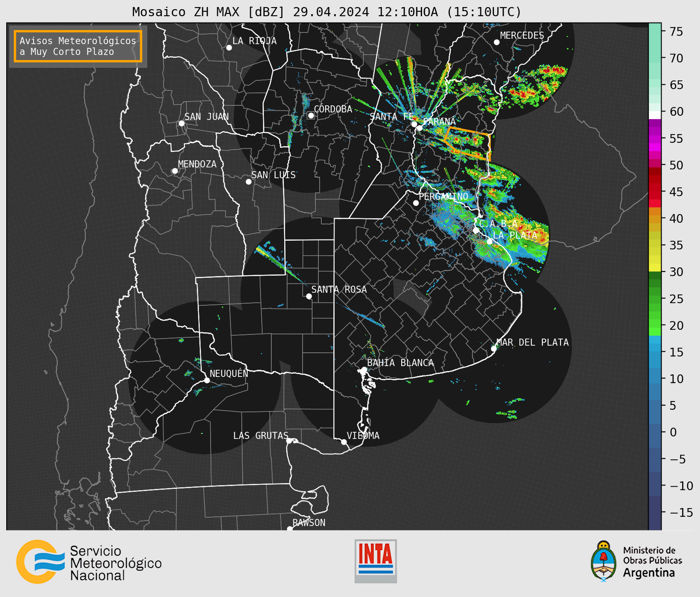The width and height of the screenshot is (700, 597).
Task: Click the orange 40 dBZ color band
Action: (x=655, y=218)
